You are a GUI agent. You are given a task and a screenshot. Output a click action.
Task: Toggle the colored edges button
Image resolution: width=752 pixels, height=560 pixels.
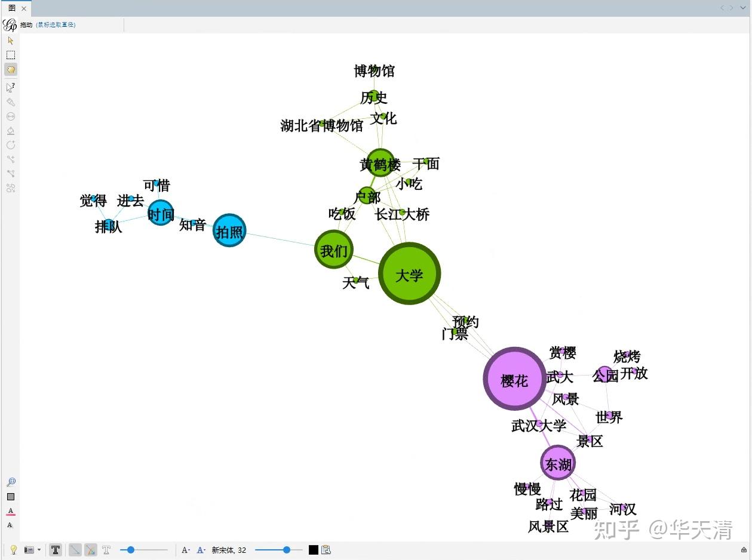91,550
